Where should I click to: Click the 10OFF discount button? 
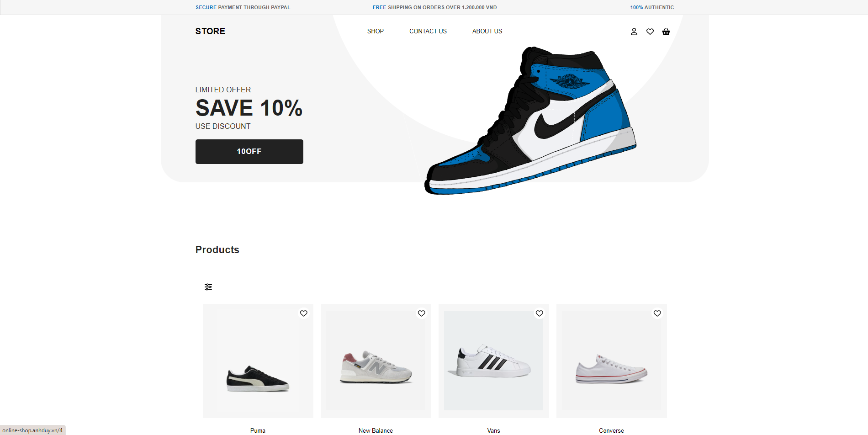249,152
